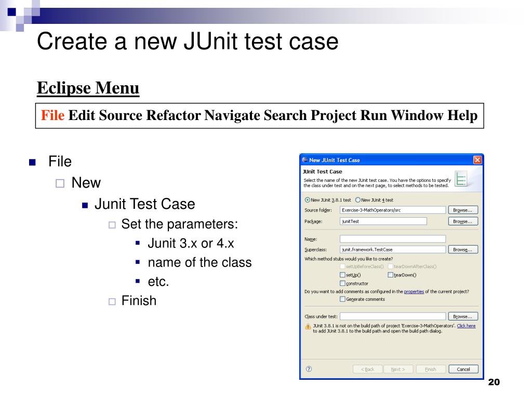Open the Edit menu

(x=82, y=115)
